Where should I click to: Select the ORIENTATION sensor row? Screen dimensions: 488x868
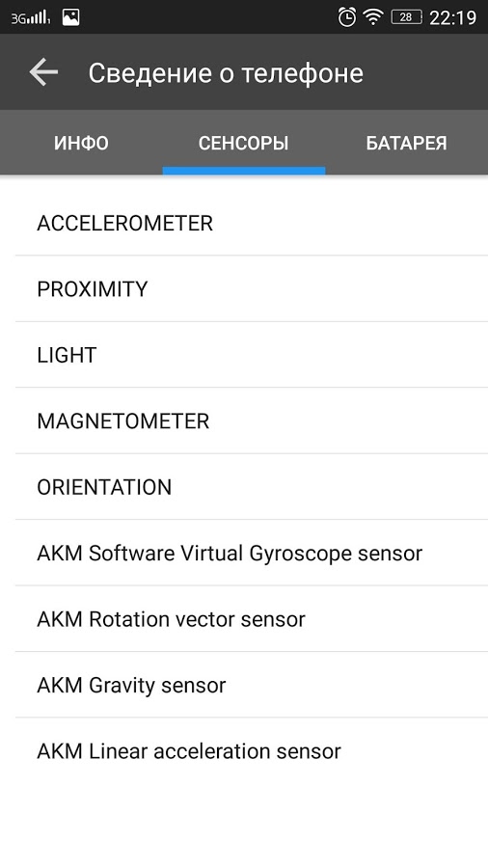tap(244, 487)
